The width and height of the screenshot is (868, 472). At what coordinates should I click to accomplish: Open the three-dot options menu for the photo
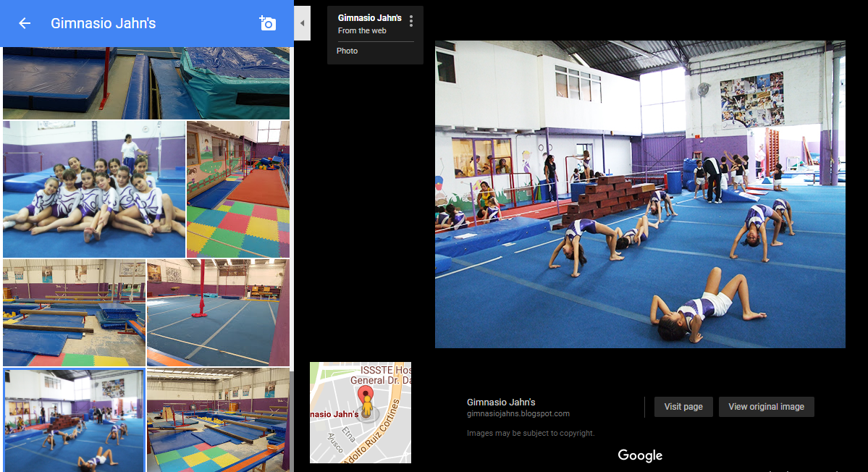coord(410,22)
